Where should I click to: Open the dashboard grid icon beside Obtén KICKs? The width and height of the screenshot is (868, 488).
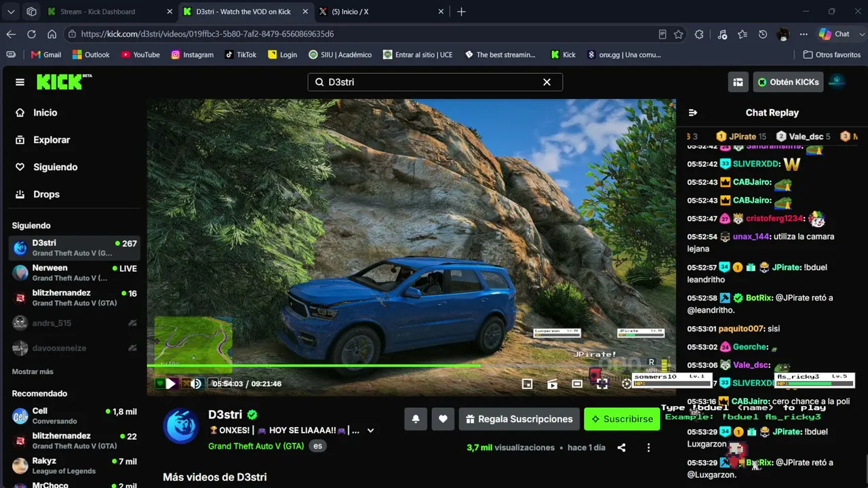click(738, 82)
